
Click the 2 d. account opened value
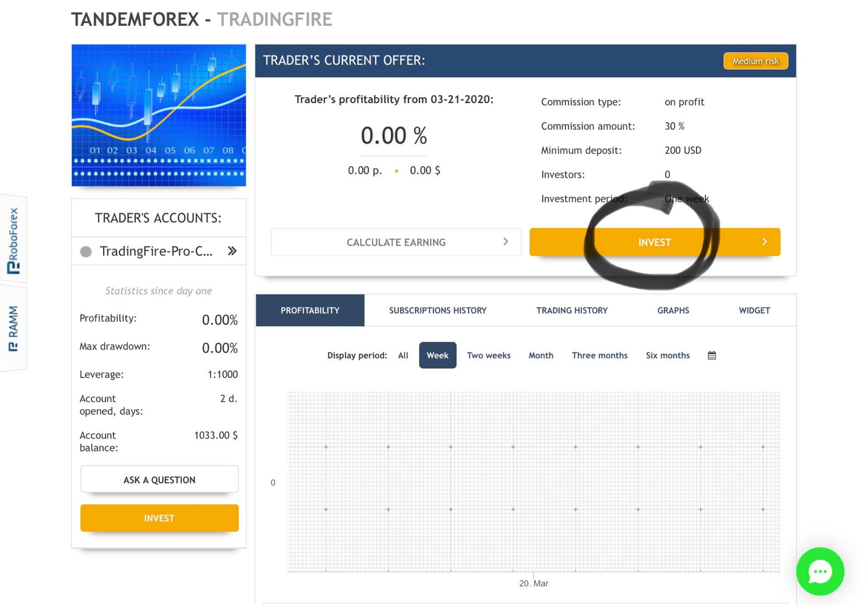[x=228, y=399]
